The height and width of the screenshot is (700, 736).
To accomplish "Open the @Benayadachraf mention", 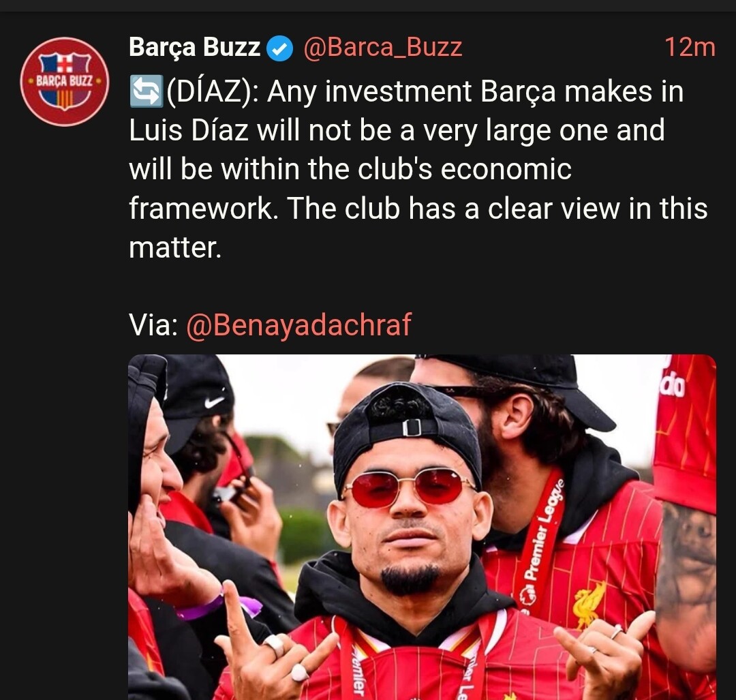I will pyautogui.click(x=298, y=325).
